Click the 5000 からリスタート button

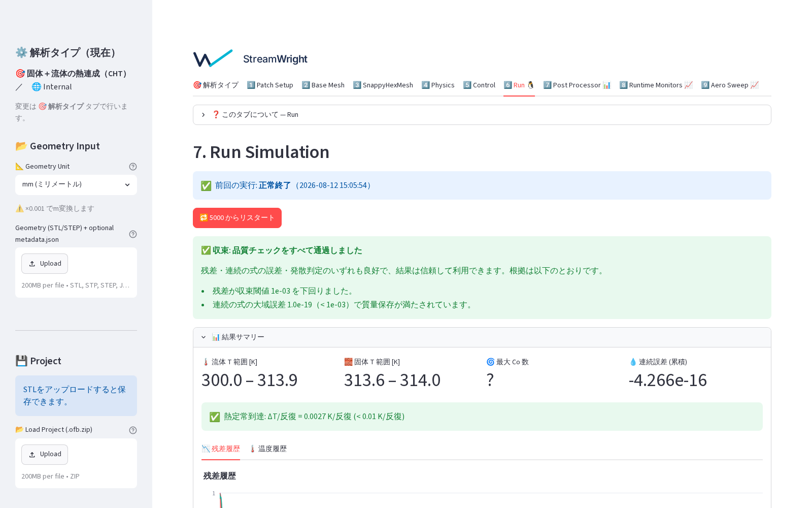tap(237, 218)
